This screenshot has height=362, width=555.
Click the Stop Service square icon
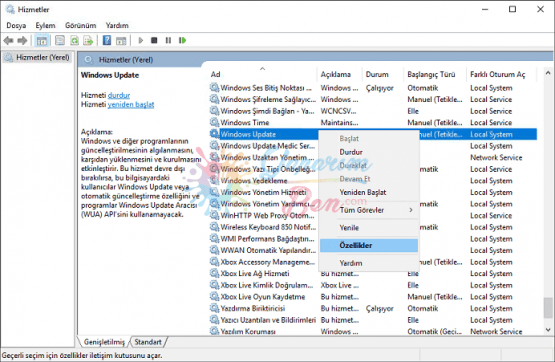click(x=154, y=40)
